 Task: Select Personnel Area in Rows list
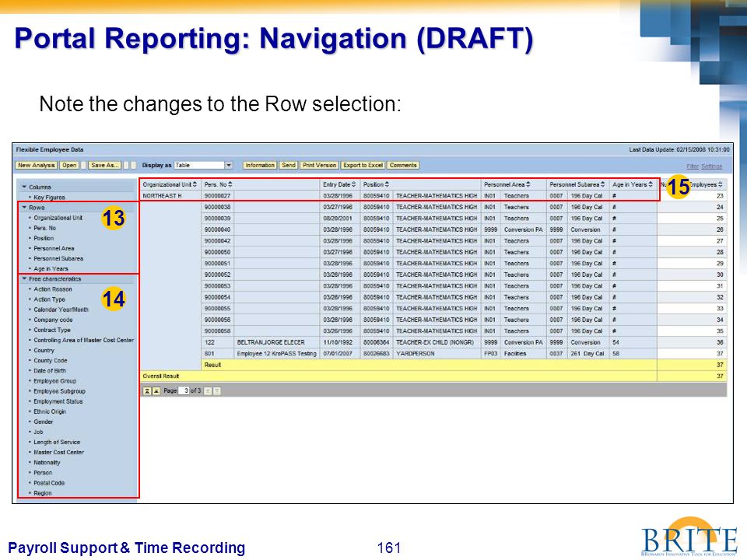[54, 248]
